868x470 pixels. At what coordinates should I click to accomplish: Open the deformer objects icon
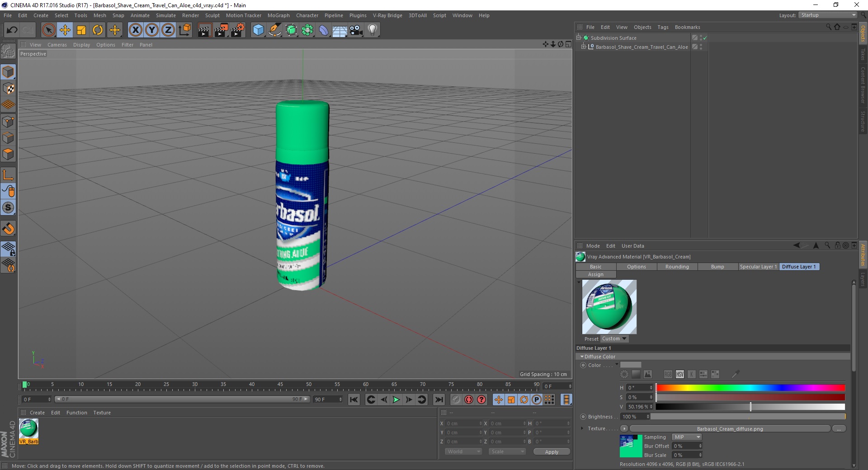[324, 30]
